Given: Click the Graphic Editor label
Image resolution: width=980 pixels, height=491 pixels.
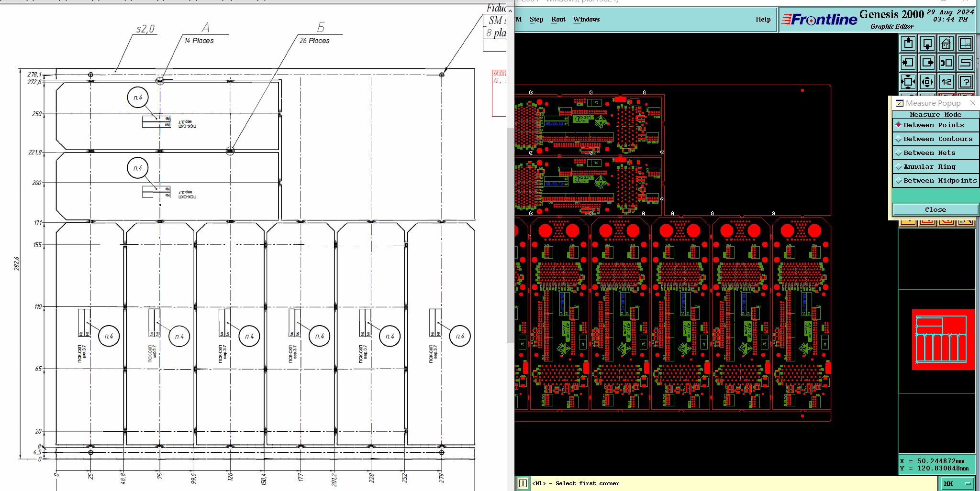Looking at the screenshot, I should click(892, 27).
